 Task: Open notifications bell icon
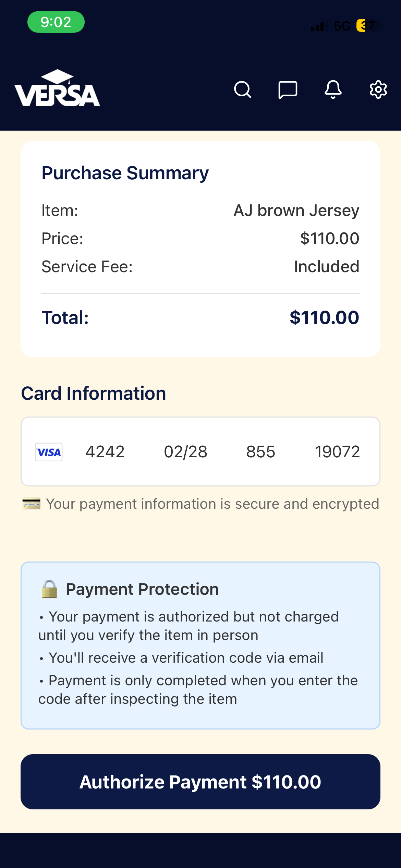pos(333,90)
